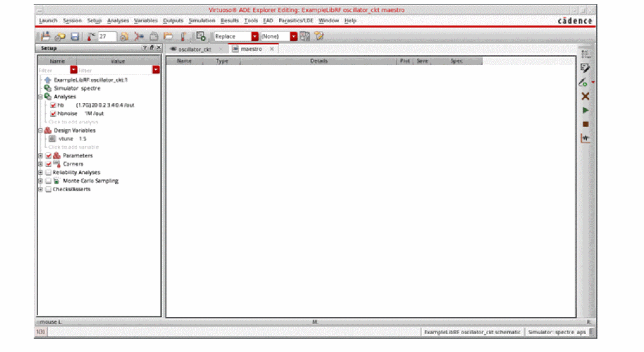The width and height of the screenshot is (644, 352).
Task: Close the Setup panel
Action: pyautogui.click(x=158, y=48)
